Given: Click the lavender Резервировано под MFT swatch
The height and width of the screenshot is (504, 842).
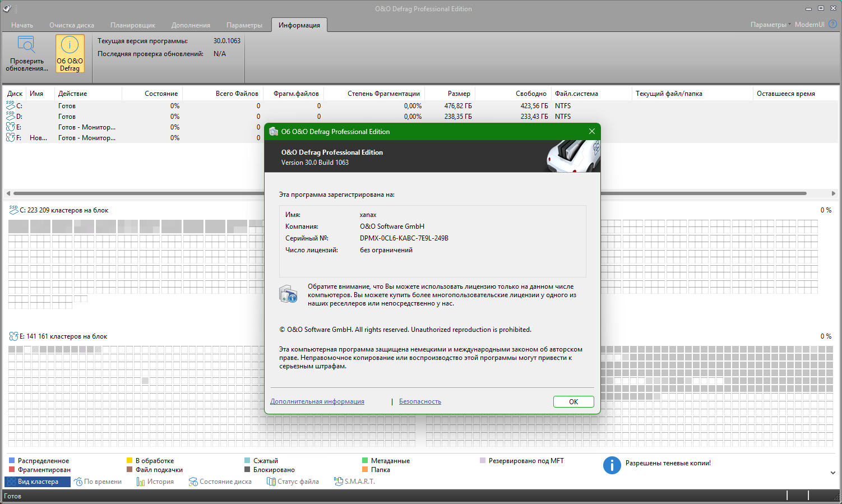Looking at the screenshot, I should pyautogui.click(x=483, y=461).
